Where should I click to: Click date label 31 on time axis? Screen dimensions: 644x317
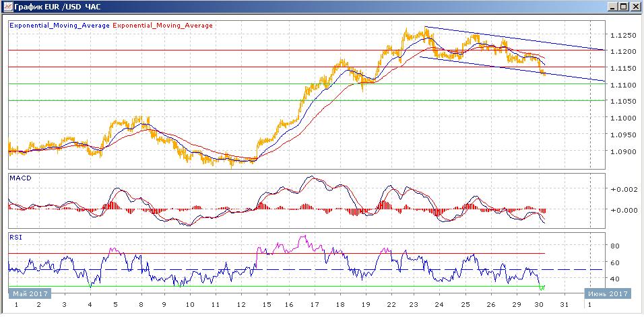pyautogui.click(x=565, y=305)
